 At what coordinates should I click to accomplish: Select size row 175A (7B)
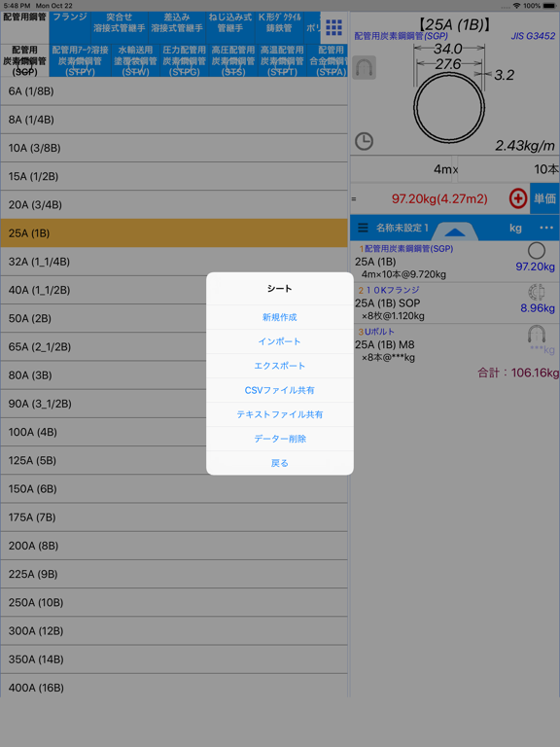tap(174, 517)
